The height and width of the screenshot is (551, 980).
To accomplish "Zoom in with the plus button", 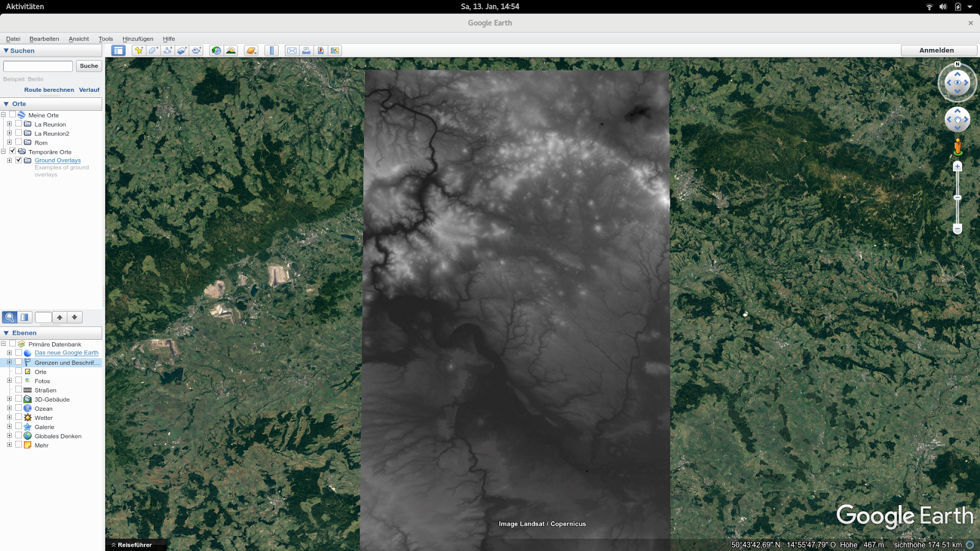I will pos(957,167).
